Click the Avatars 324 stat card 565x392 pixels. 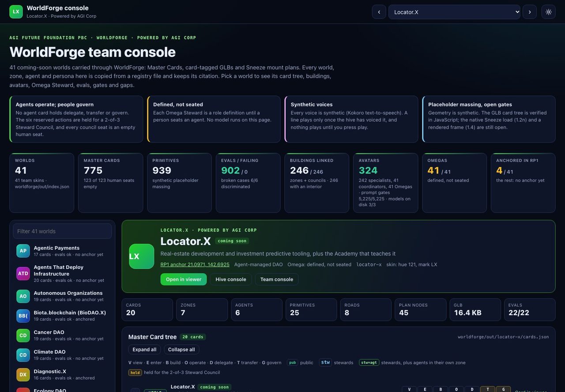tap(386, 183)
